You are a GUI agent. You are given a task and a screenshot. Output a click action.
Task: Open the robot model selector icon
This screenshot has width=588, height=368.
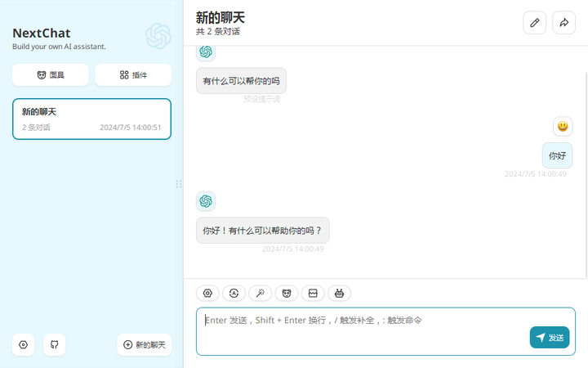340,294
